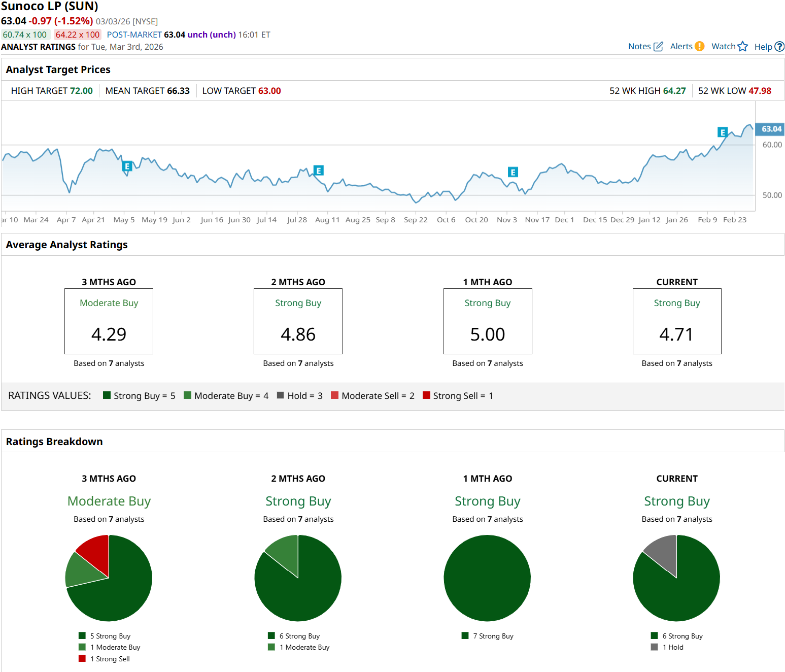Click the 1 Hold legend entry
This screenshot has width=785, height=672.
pyautogui.click(x=667, y=647)
